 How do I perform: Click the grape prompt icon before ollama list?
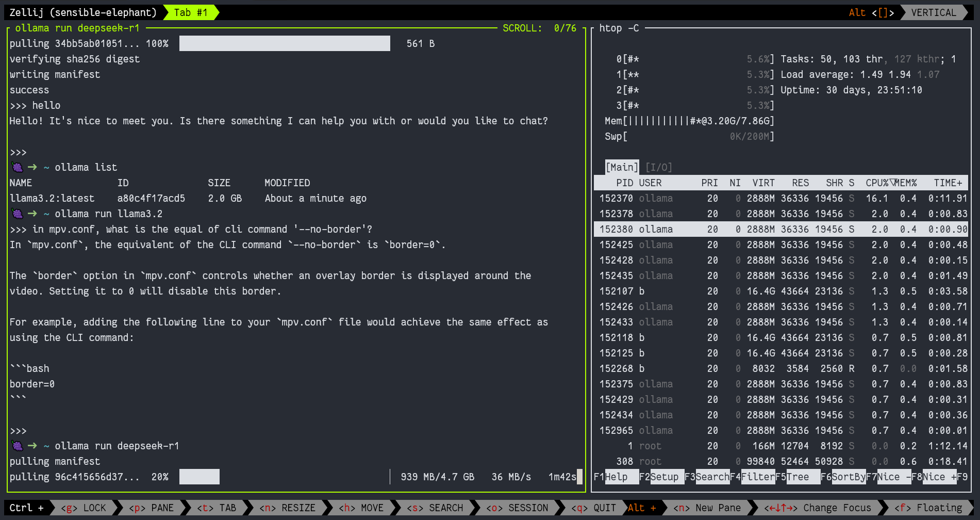point(18,167)
